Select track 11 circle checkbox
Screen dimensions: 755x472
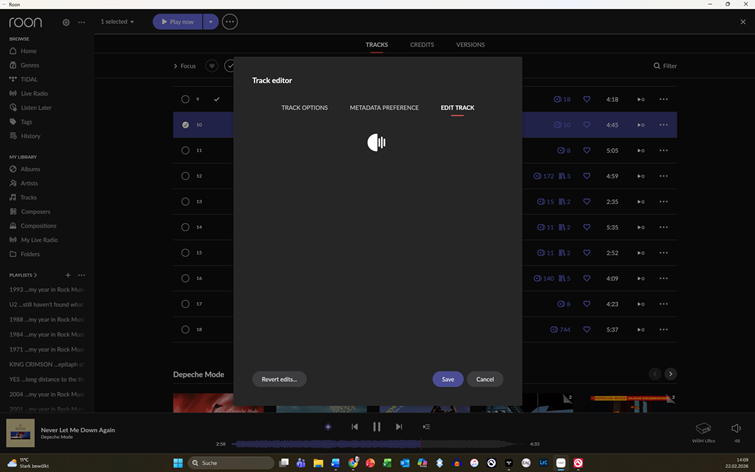[x=185, y=150]
